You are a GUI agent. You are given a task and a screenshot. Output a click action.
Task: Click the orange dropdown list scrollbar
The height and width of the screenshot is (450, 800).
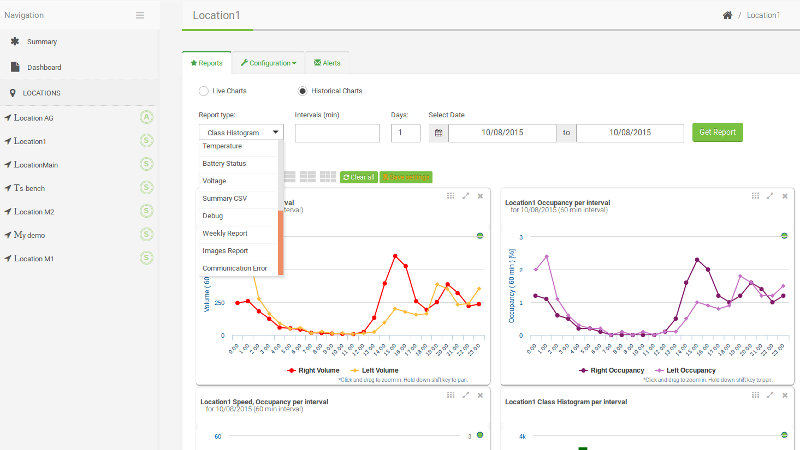pyautogui.click(x=281, y=242)
